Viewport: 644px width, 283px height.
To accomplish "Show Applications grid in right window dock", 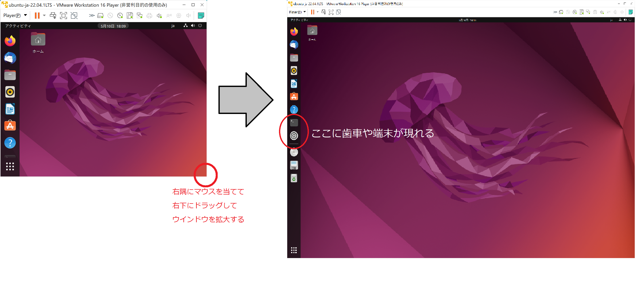I will pyautogui.click(x=294, y=250).
